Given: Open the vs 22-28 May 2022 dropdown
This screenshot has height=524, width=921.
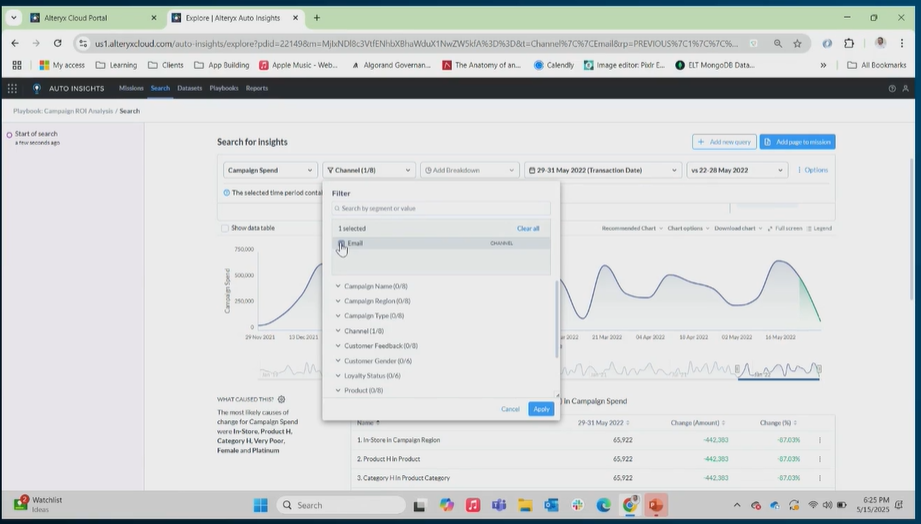Looking at the screenshot, I should coord(737,170).
